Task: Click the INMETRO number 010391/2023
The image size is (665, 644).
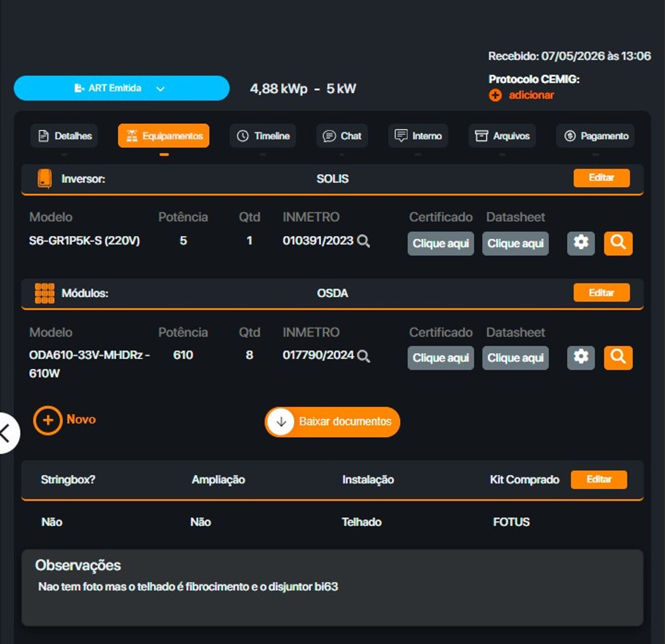Action: pyautogui.click(x=318, y=241)
